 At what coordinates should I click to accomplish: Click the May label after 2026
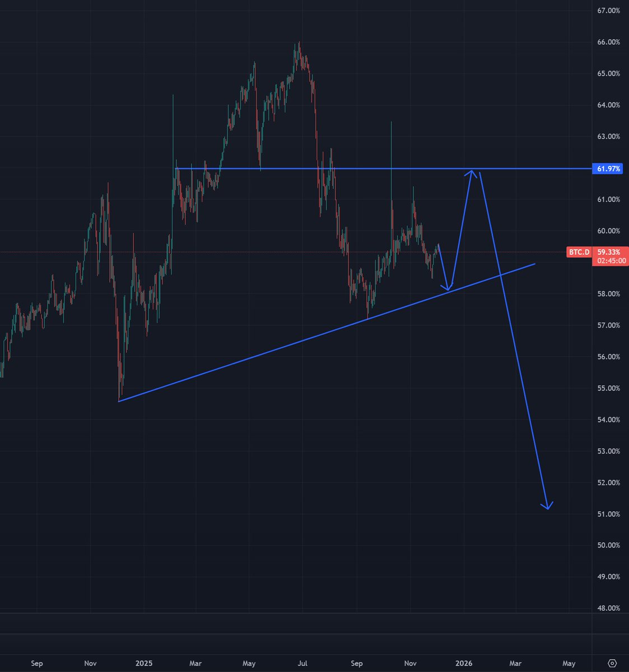click(569, 664)
